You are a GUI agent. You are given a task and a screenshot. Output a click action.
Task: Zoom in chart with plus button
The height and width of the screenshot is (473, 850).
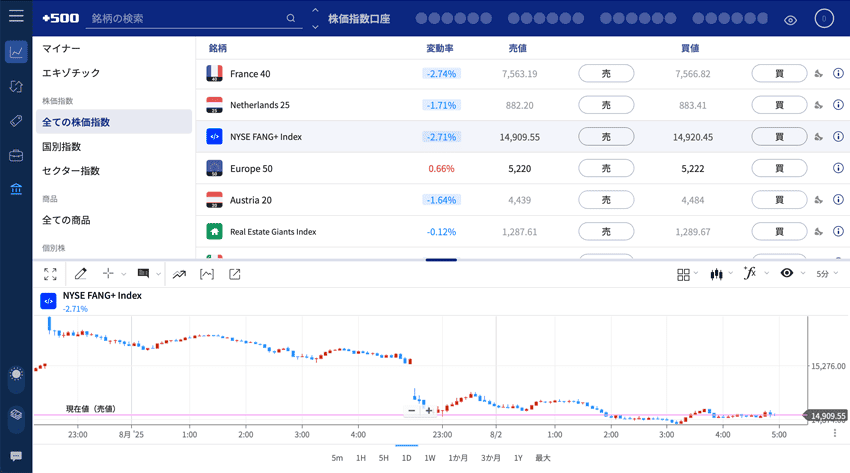tap(429, 411)
